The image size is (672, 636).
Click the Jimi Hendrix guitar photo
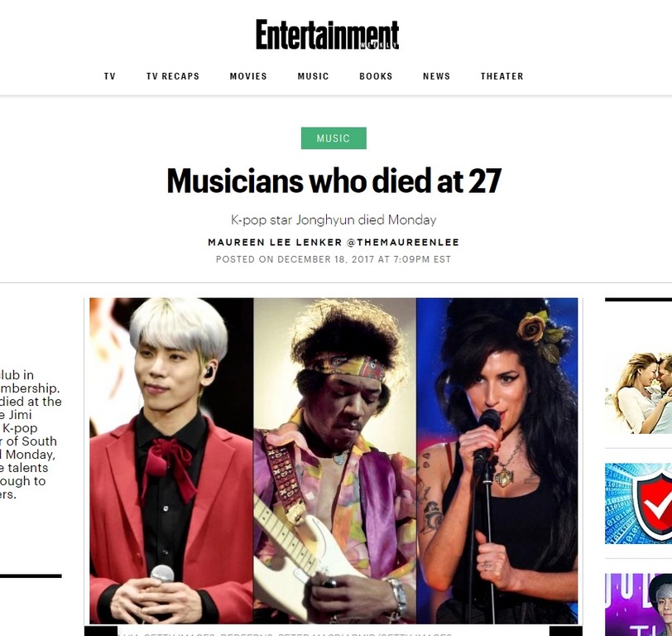(x=334, y=460)
